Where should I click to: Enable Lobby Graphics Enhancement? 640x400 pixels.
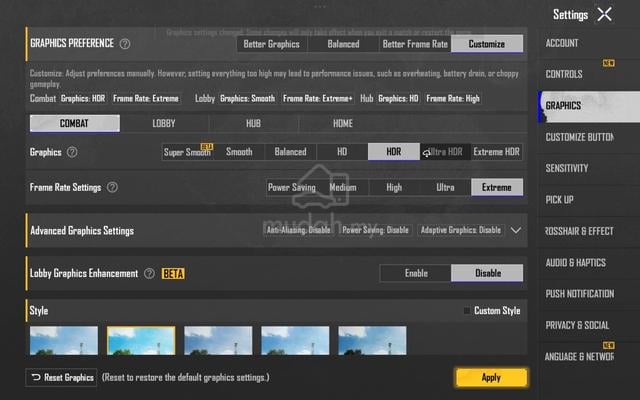(x=416, y=273)
